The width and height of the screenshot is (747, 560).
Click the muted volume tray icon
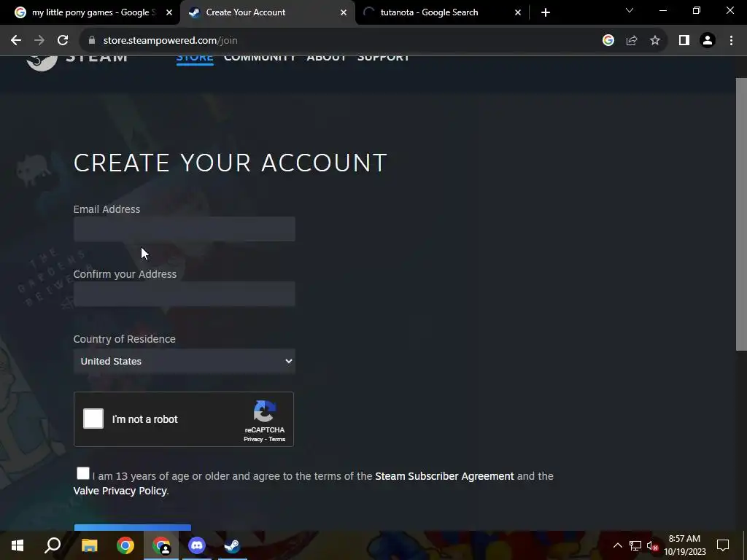(653, 545)
